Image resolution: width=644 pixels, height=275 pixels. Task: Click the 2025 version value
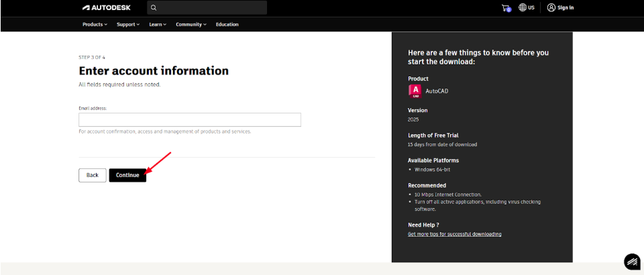(413, 119)
